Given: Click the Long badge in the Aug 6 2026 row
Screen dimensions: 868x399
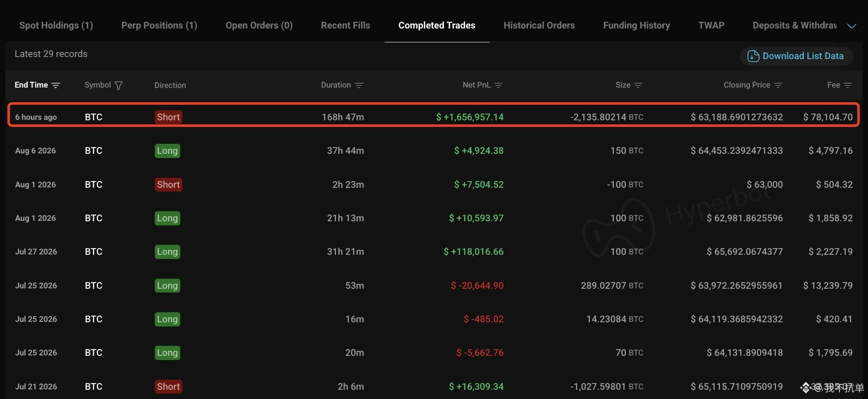Looking at the screenshot, I should (x=167, y=150).
